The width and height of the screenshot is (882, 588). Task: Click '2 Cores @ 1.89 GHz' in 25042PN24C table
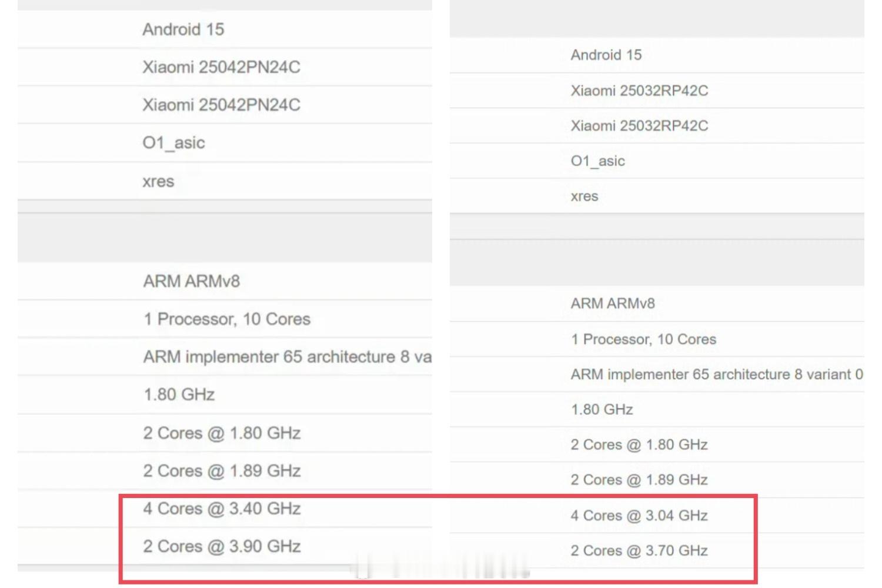tap(222, 471)
